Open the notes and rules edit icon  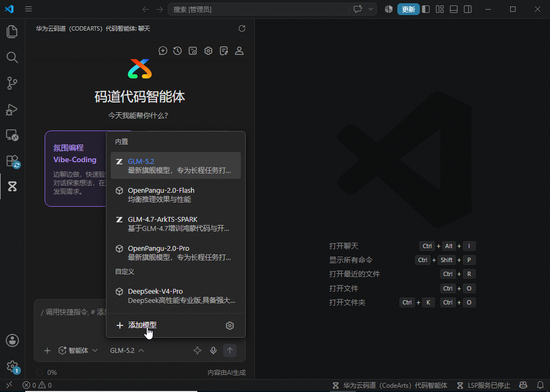point(224,51)
